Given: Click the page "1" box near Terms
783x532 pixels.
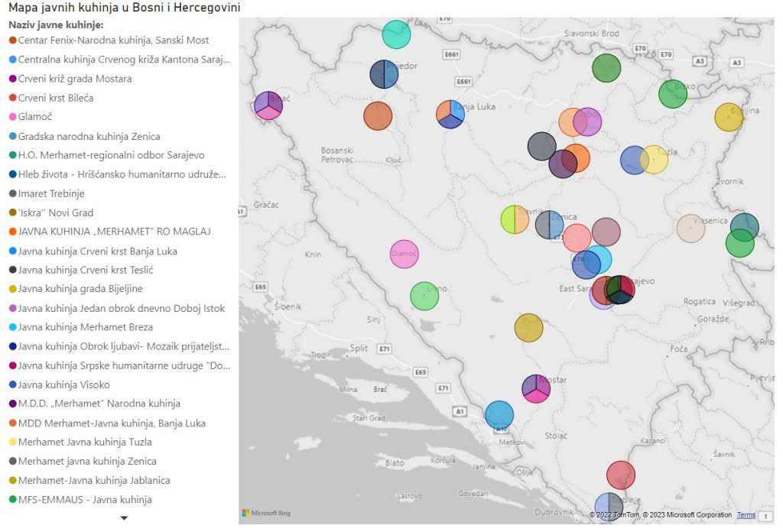Looking at the screenshot, I should click(x=767, y=515).
